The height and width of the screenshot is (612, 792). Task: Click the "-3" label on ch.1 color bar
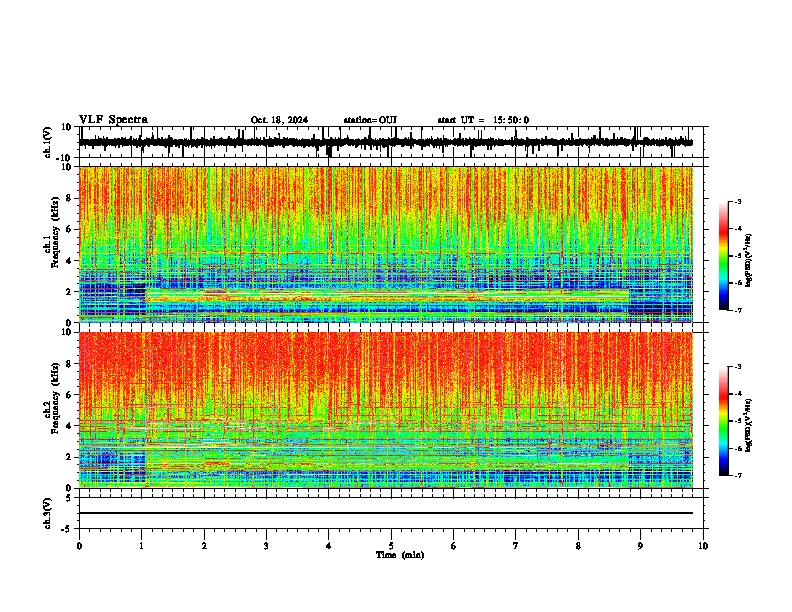(737, 202)
